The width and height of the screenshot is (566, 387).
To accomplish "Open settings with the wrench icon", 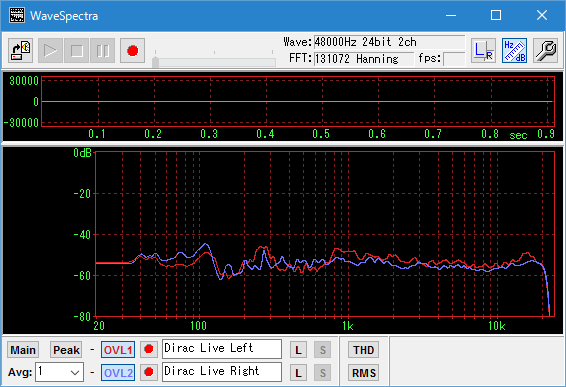I will pyautogui.click(x=545, y=51).
